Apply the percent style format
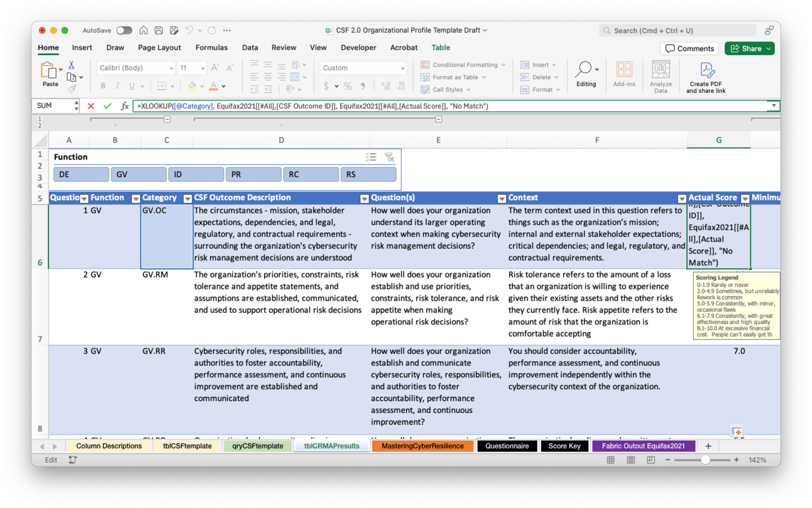 (x=348, y=86)
